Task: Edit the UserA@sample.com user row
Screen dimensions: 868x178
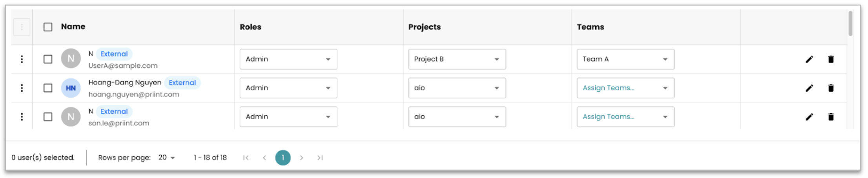Action: (809, 59)
